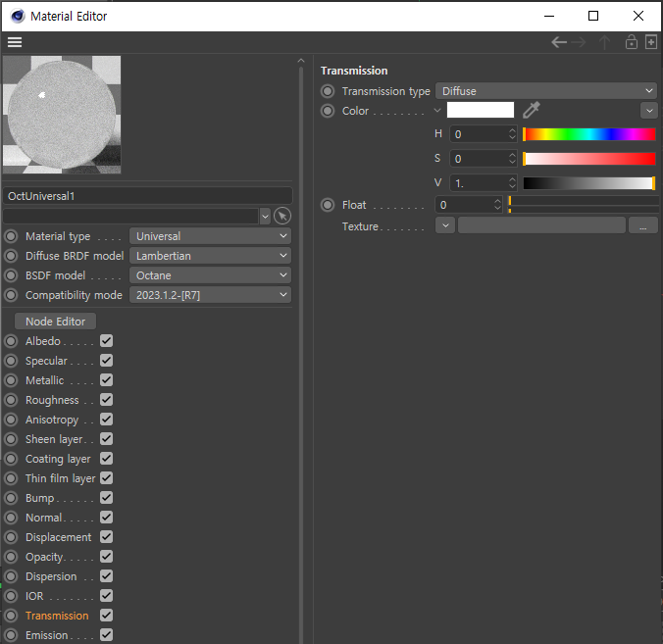Open the Node Editor
Viewport: 663px width, 644px height.
pyautogui.click(x=55, y=322)
